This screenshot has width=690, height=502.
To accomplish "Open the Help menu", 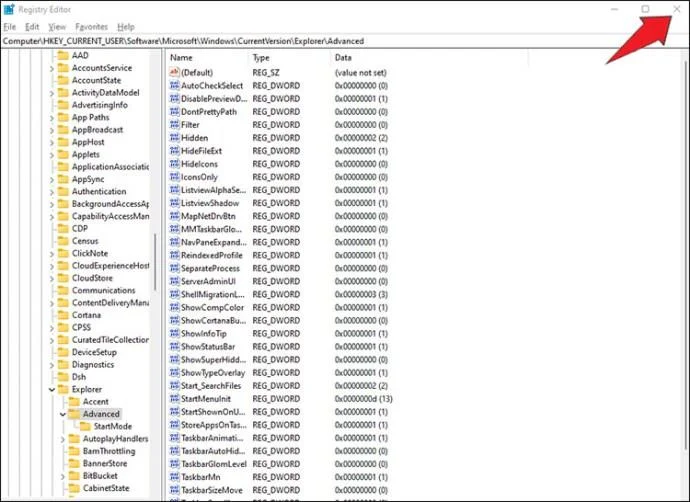I will 126,27.
